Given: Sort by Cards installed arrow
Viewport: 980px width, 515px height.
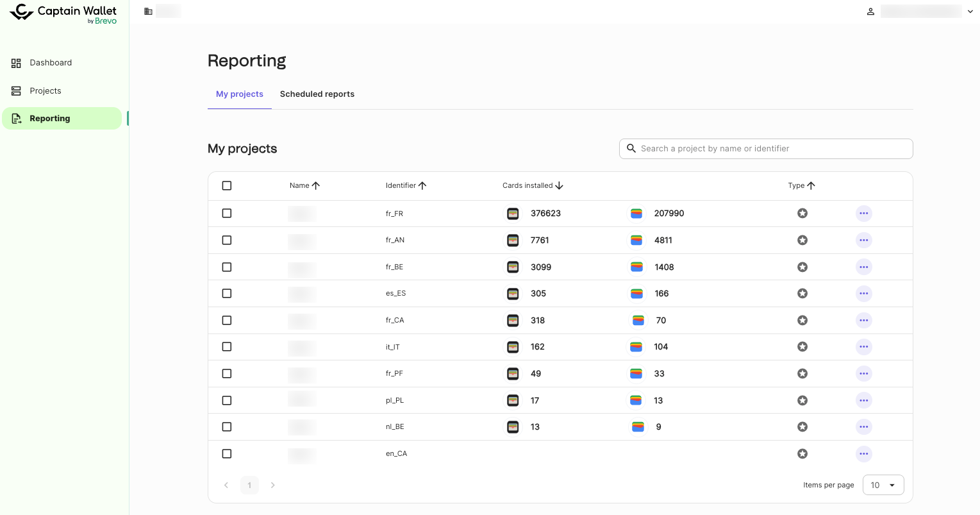Looking at the screenshot, I should 559,185.
